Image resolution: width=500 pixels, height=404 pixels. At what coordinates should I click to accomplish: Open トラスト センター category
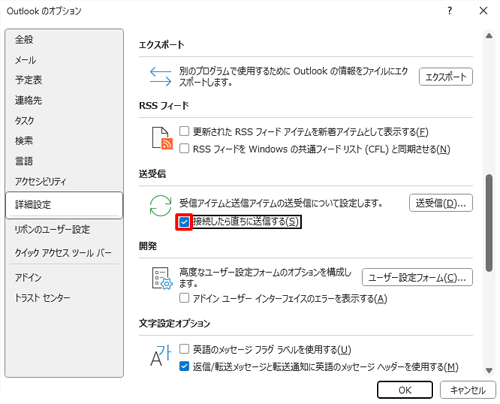[x=64, y=298]
